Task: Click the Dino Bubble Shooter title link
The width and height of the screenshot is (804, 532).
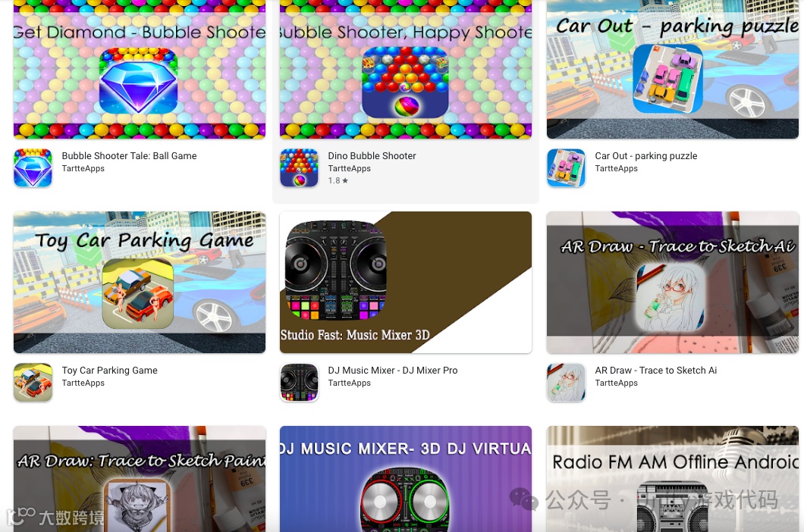Action: tap(372, 156)
